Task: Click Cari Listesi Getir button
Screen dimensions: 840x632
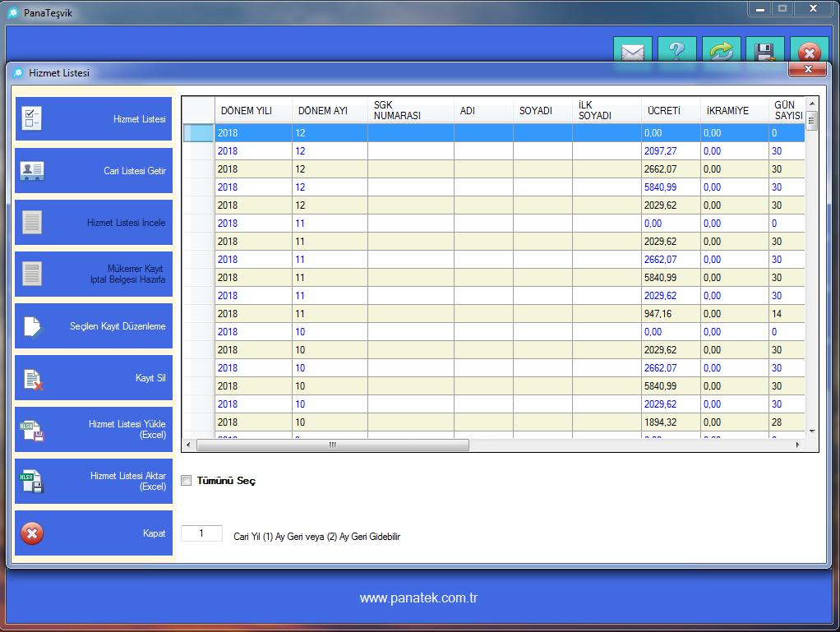Action: (x=94, y=171)
